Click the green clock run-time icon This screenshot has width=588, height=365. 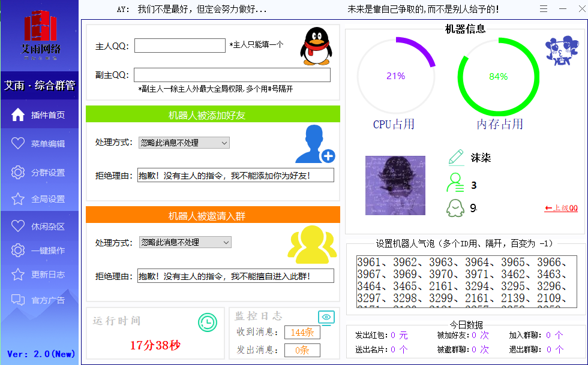[208, 322]
